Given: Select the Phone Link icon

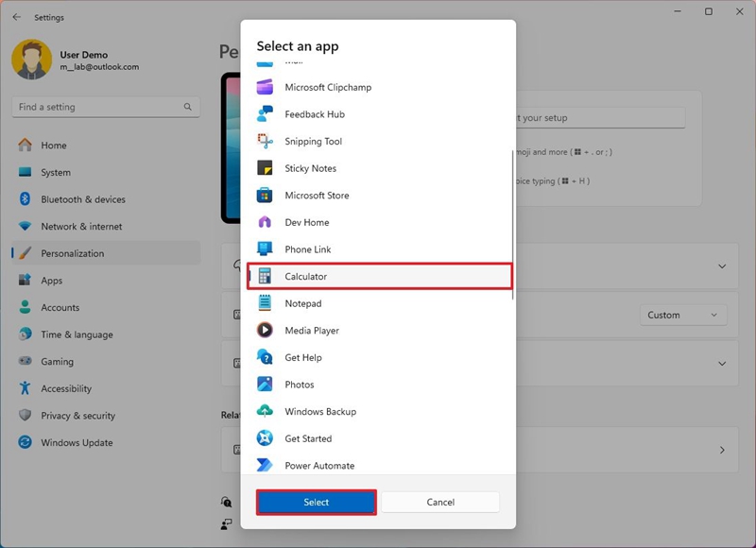Looking at the screenshot, I should (x=265, y=249).
